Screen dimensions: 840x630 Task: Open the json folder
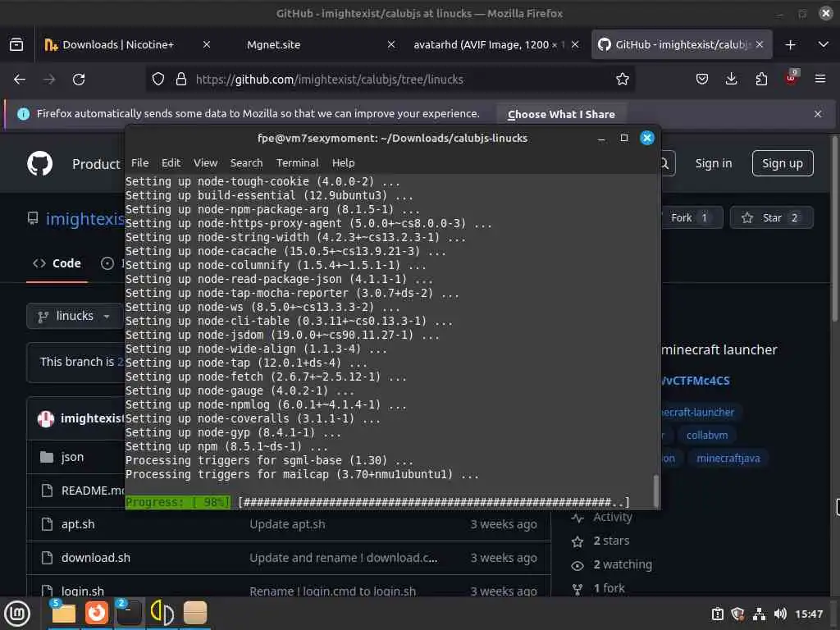[x=72, y=457]
